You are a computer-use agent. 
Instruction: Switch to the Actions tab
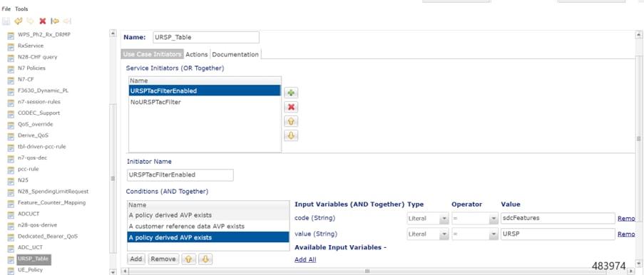(197, 54)
